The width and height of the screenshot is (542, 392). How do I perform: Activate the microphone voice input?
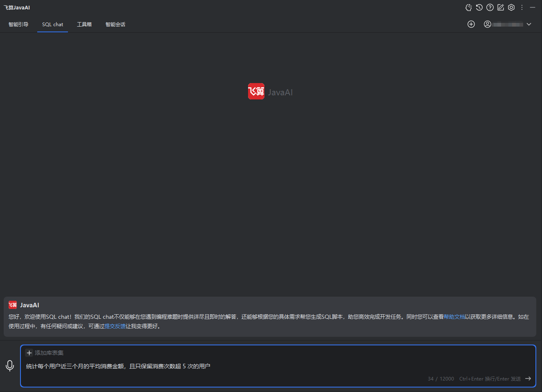(10, 366)
